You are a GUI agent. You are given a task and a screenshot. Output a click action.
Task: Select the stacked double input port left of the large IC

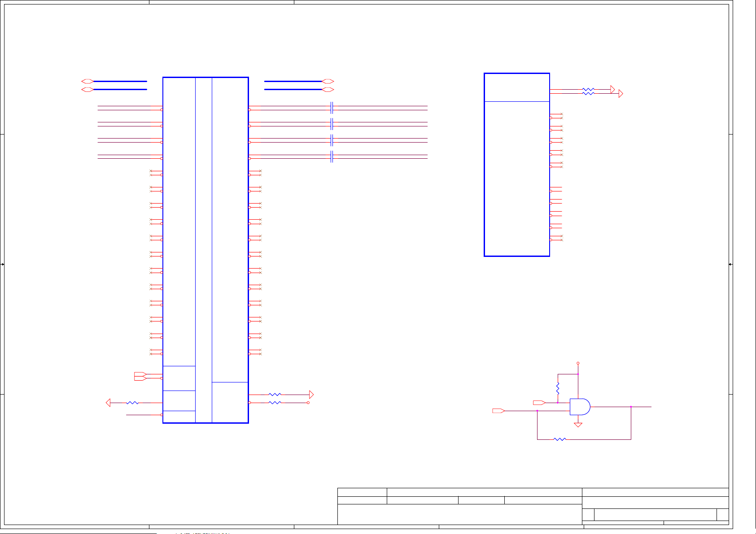tap(140, 376)
